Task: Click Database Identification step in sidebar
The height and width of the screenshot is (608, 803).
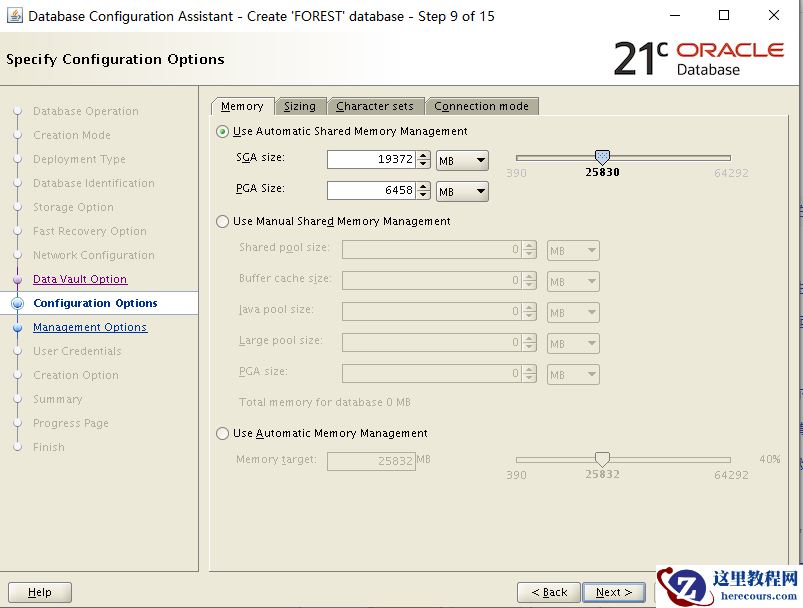Action: (94, 183)
